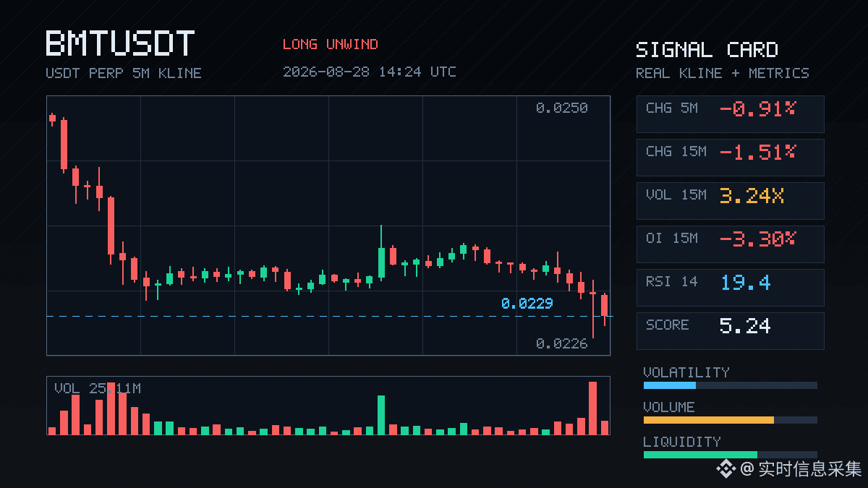Screen dimensions: 868x488
Task: Click the VOLATILITY label
Action: coord(686,372)
